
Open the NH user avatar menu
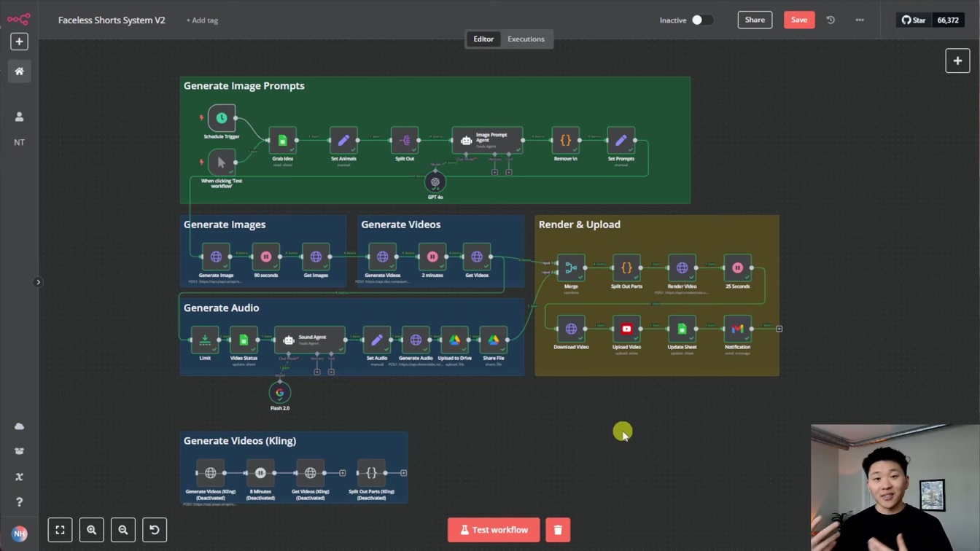click(19, 534)
